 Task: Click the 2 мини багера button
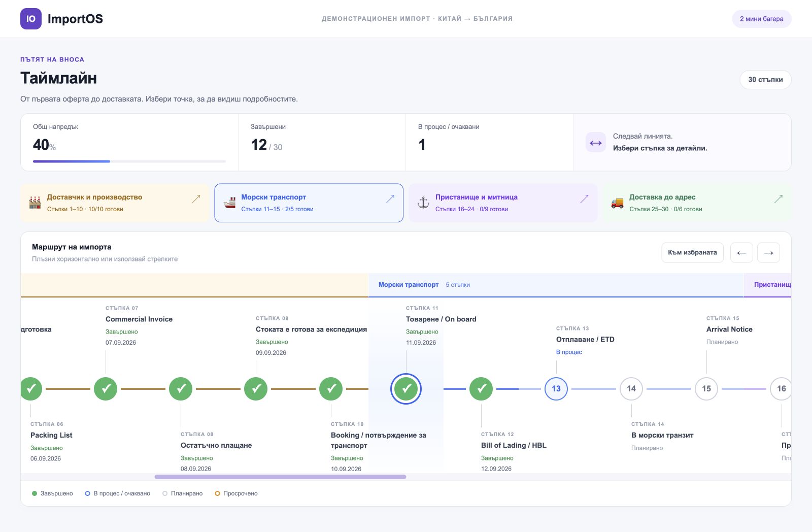(x=761, y=19)
